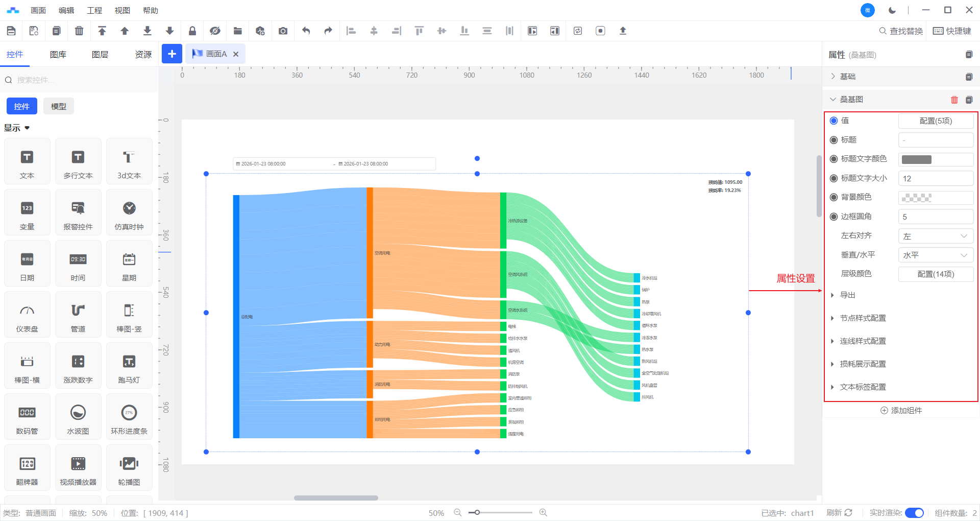The height and width of the screenshot is (521, 980).
Task: Click the screenshot camera icon
Action: pos(283,31)
